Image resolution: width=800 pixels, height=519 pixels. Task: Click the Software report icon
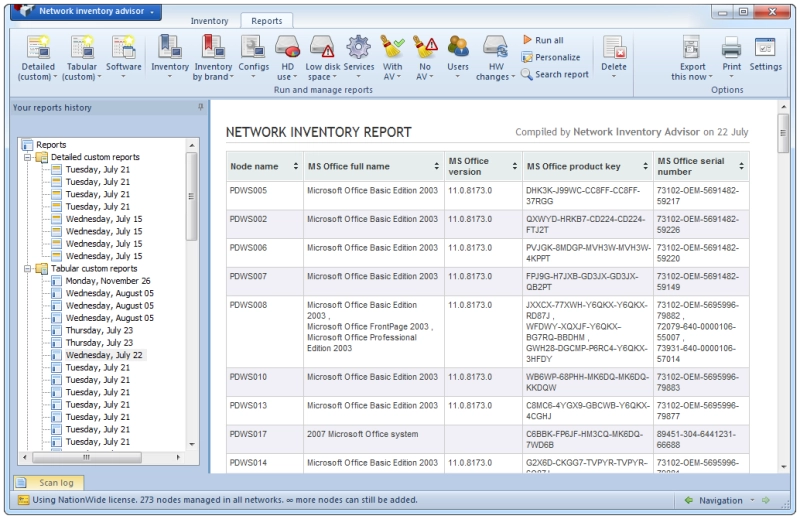click(123, 47)
